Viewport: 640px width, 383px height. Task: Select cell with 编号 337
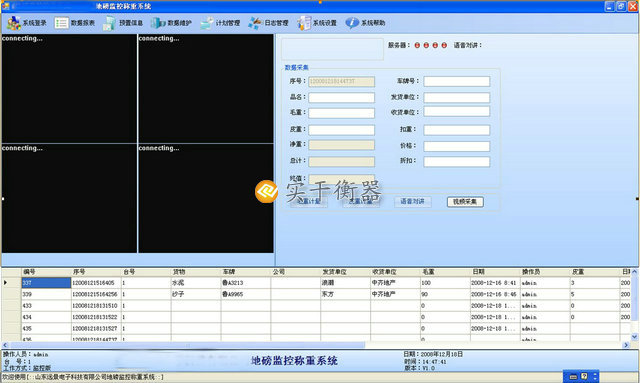[x=46, y=283]
